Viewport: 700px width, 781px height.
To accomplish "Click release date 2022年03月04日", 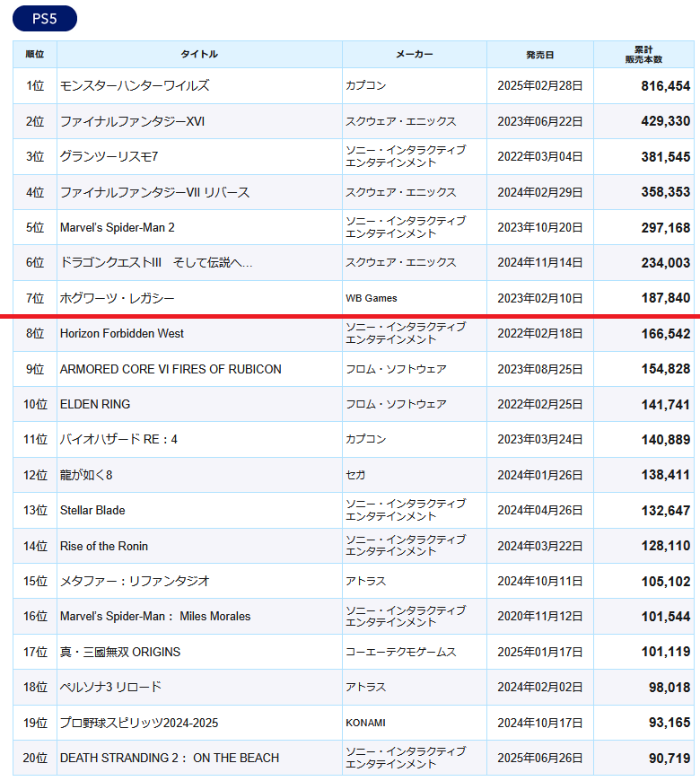I will coord(539,156).
